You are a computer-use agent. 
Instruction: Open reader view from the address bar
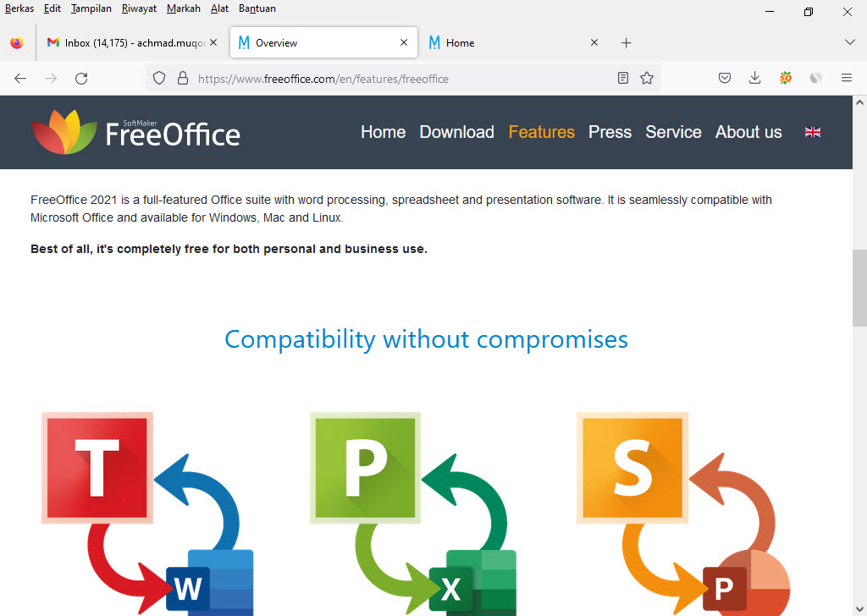[x=623, y=78]
